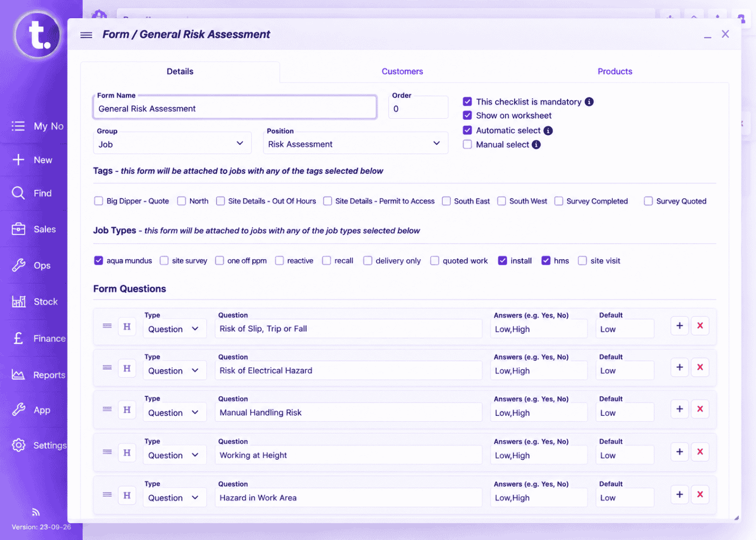Grab the drag handle for the Working at Height row
756x540 pixels.
(x=107, y=452)
